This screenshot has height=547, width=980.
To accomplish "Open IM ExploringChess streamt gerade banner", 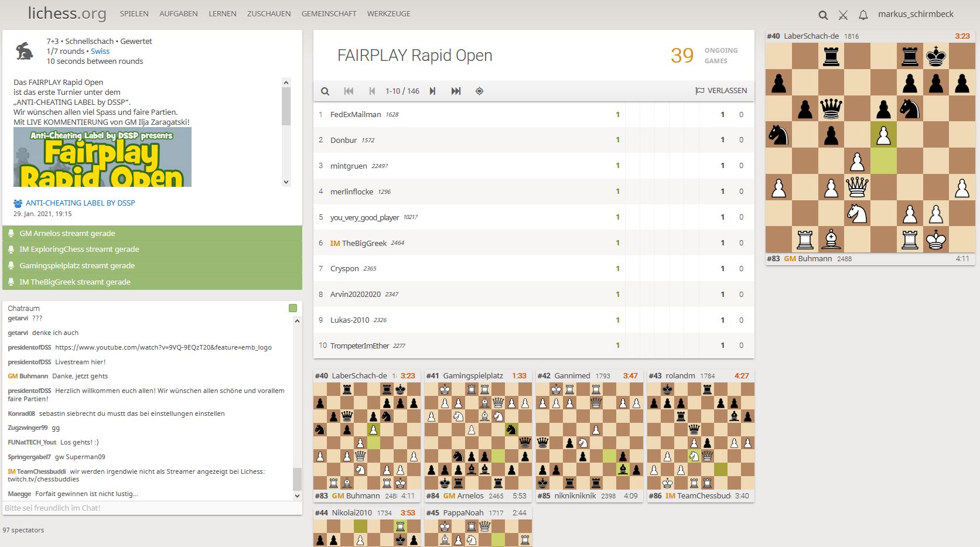I will [152, 249].
